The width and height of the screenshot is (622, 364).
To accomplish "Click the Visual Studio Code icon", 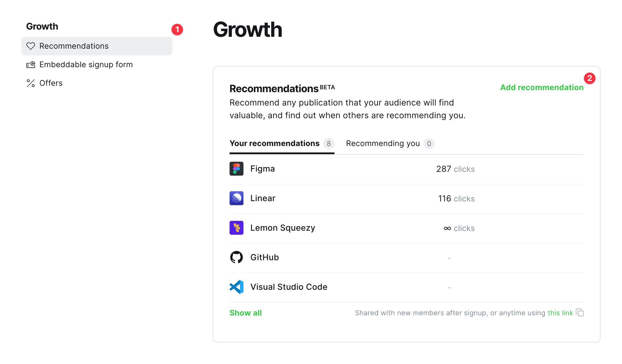I will (236, 287).
